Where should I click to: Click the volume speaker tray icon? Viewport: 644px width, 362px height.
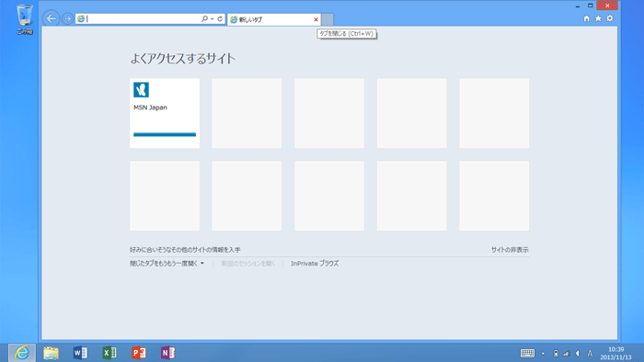coord(578,353)
